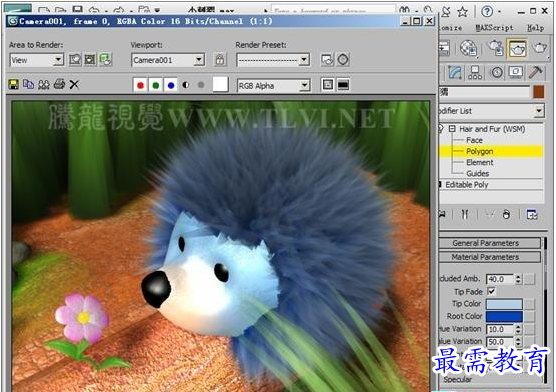Toggle the monochrome display button
The image size is (556, 392).
201,85
